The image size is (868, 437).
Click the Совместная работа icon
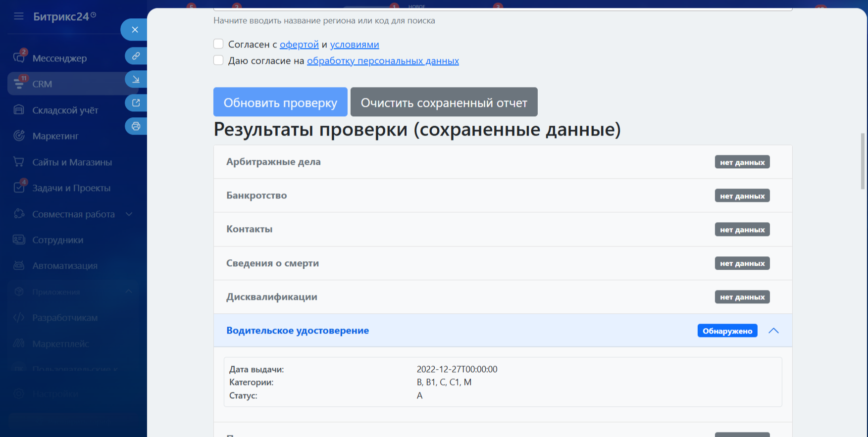(19, 214)
